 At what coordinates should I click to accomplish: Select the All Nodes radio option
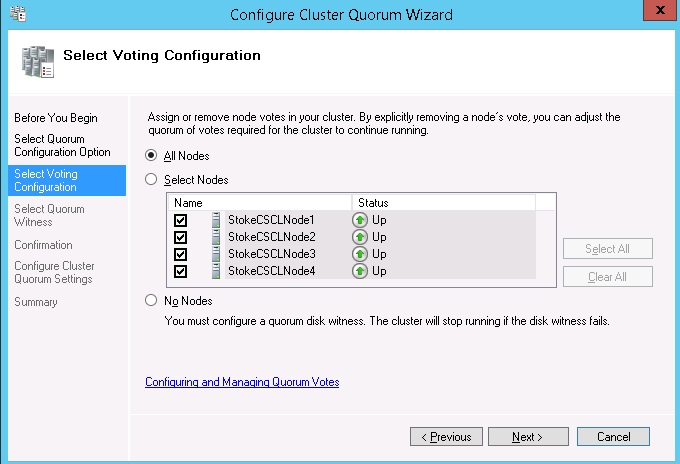151,155
